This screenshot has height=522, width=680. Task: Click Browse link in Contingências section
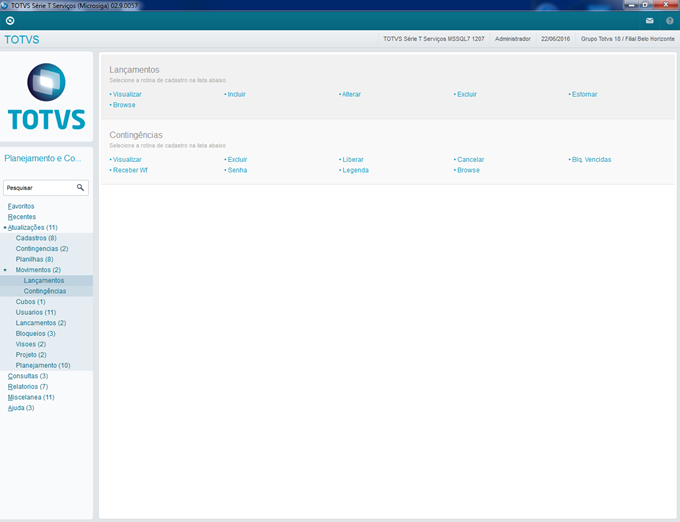[468, 170]
